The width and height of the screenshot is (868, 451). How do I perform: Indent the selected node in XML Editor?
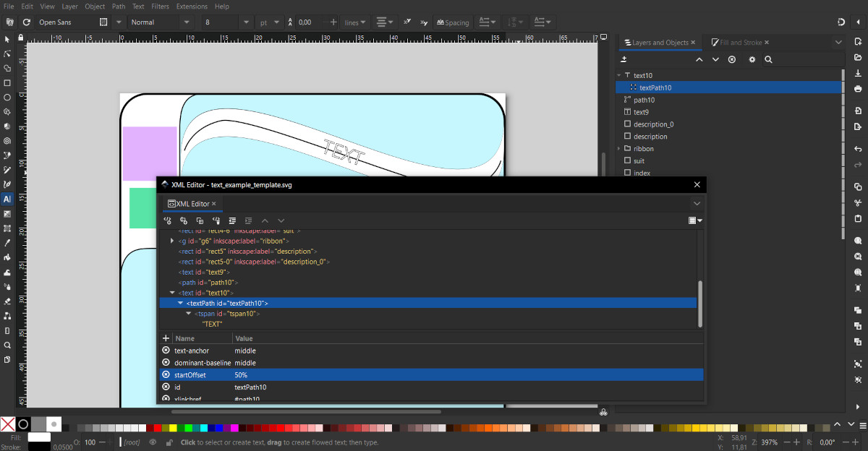coord(248,220)
